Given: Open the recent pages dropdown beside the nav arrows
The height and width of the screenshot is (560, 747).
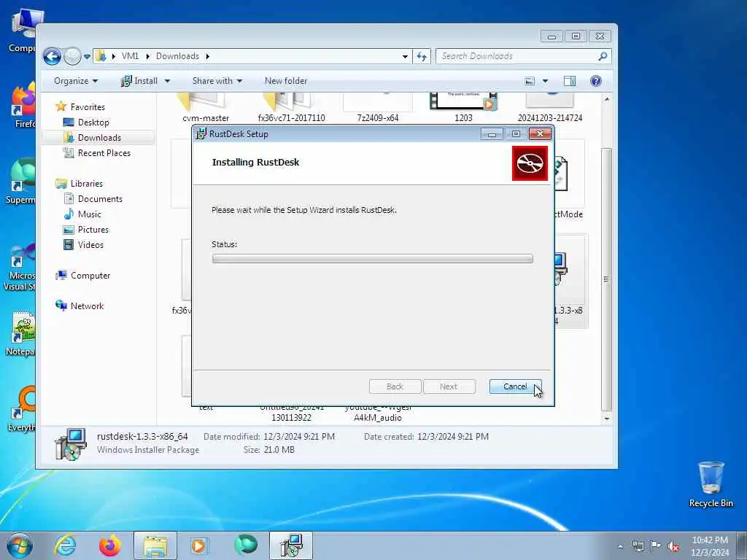Looking at the screenshot, I should (x=88, y=57).
